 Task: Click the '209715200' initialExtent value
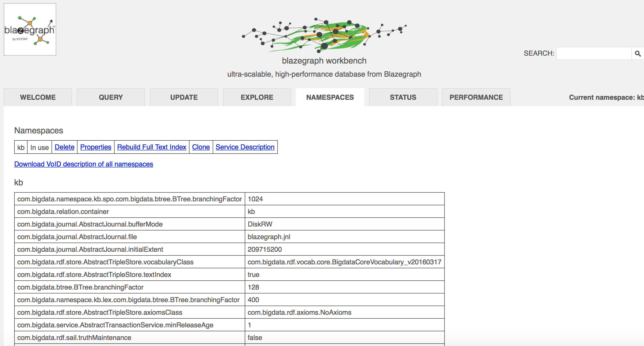click(345, 249)
